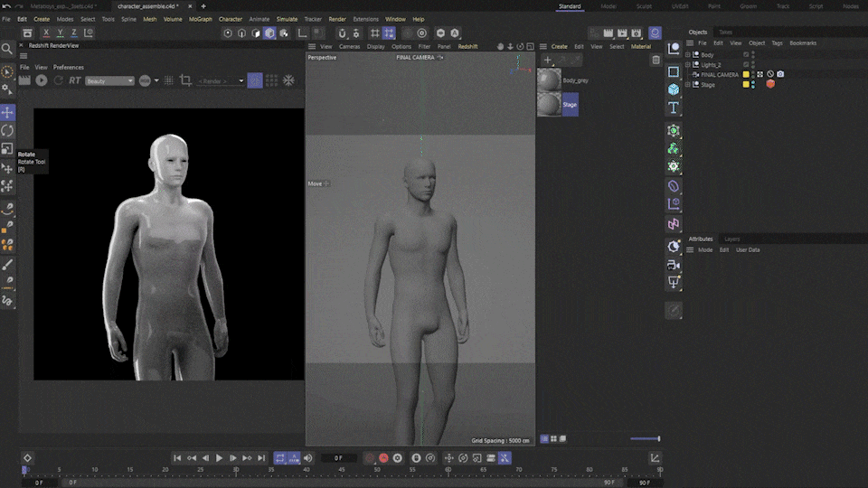Viewport: 868px width, 488px height.
Task: Switch to the Takes tab
Action: click(x=725, y=33)
